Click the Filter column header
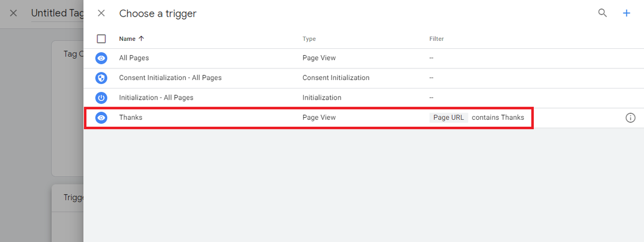 pos(437,39)
